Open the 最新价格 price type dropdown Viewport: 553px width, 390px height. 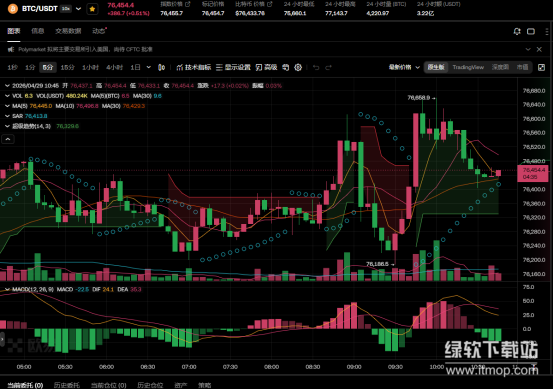pyautogui.click(x=404, y=67)
